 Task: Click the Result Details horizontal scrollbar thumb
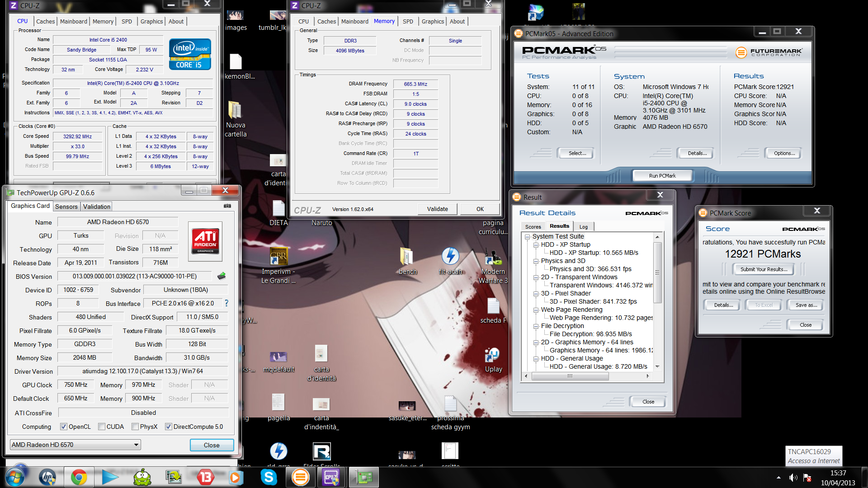570,376
